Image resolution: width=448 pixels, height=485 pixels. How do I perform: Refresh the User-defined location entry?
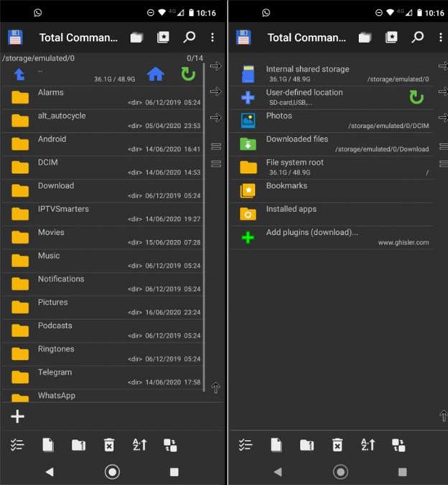click(x=416, y=97)
